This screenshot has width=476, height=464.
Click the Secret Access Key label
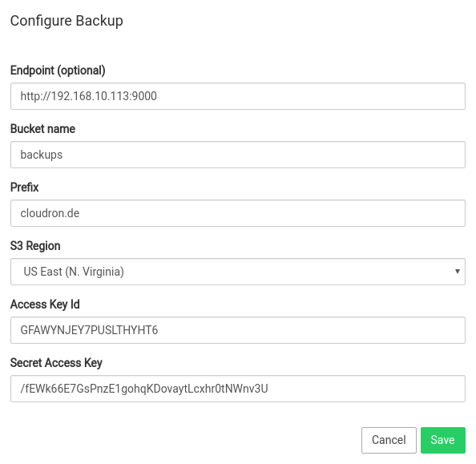56,363
